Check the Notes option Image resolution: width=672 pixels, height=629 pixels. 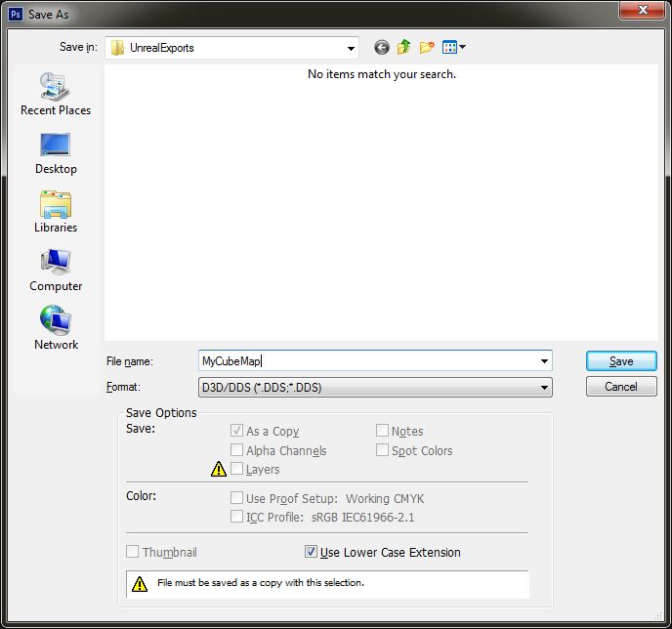point(382,430)
